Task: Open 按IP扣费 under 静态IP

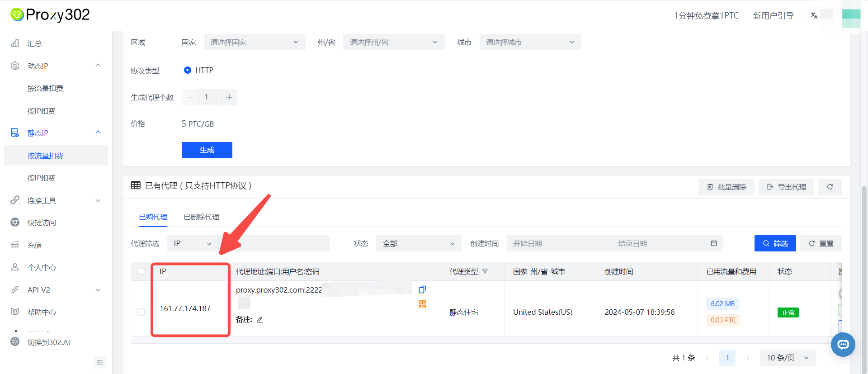Action: (41, 178)
